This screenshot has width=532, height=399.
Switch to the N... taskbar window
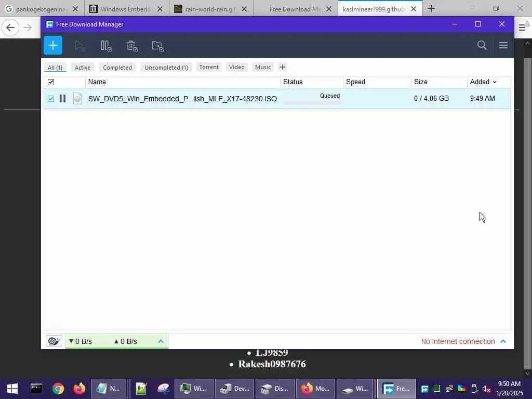point(109,389)
